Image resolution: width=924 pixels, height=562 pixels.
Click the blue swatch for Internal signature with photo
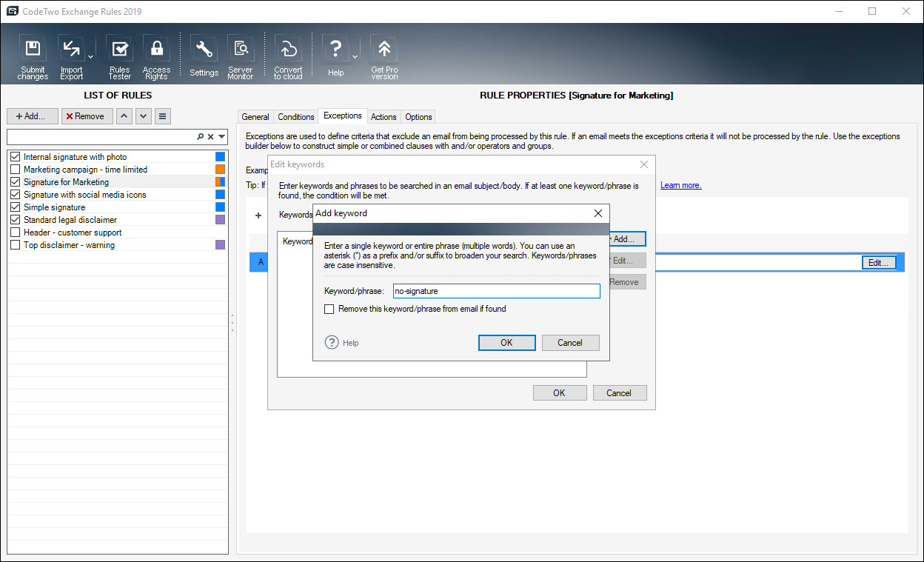(x=220, y=157)
